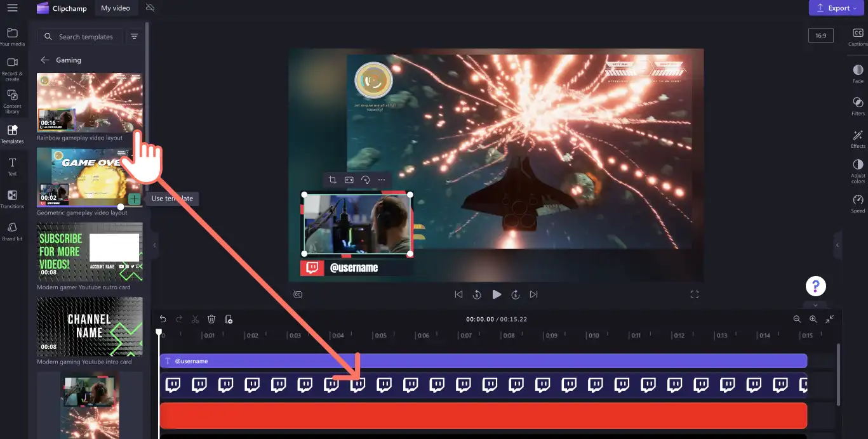
Task: Zoom in the timeline
Action: coord(813,319)
